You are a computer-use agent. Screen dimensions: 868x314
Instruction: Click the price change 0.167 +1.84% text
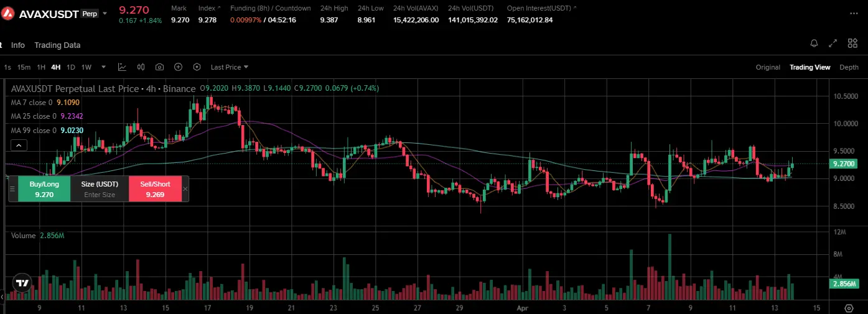[x=140, y=21]
